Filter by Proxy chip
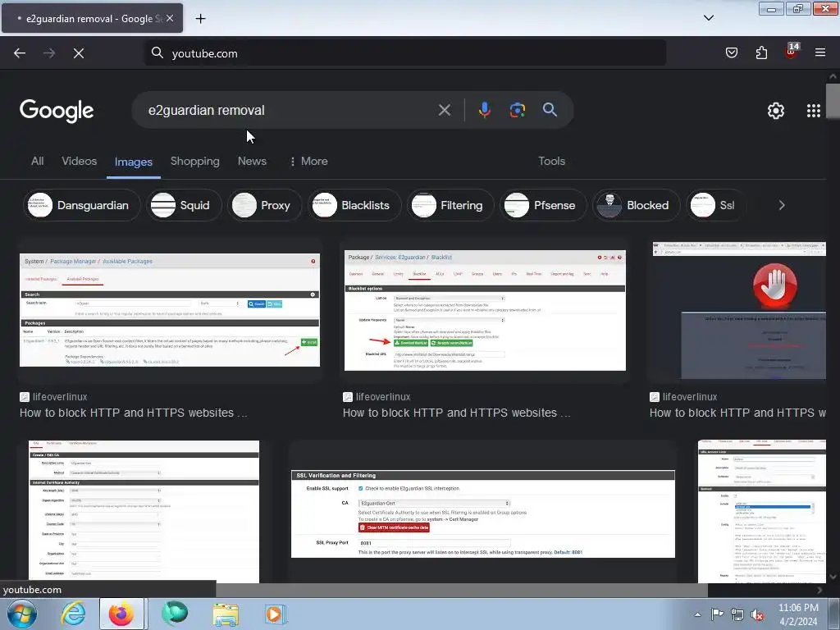Screen dimensions: 840x630 [265, 205]
